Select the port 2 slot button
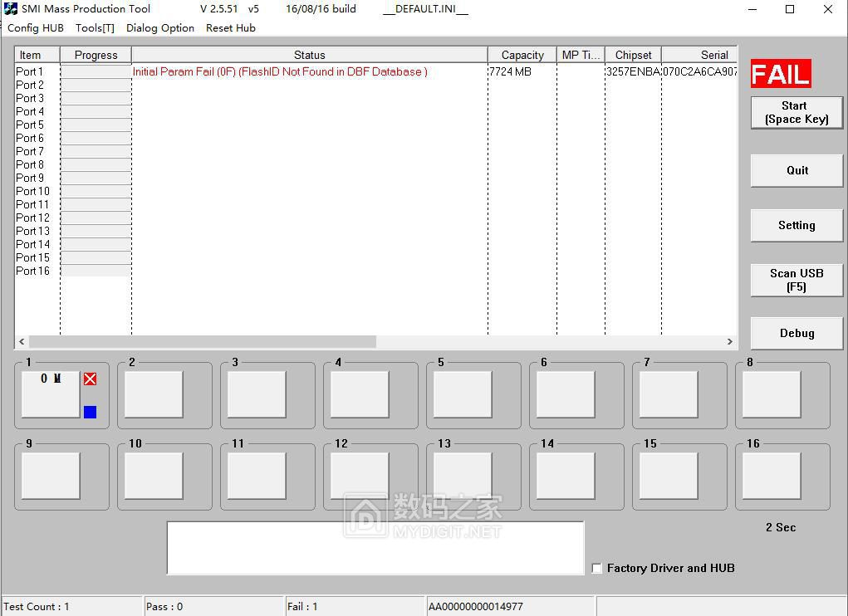The image size is (848, 616). tap(154, 394)
